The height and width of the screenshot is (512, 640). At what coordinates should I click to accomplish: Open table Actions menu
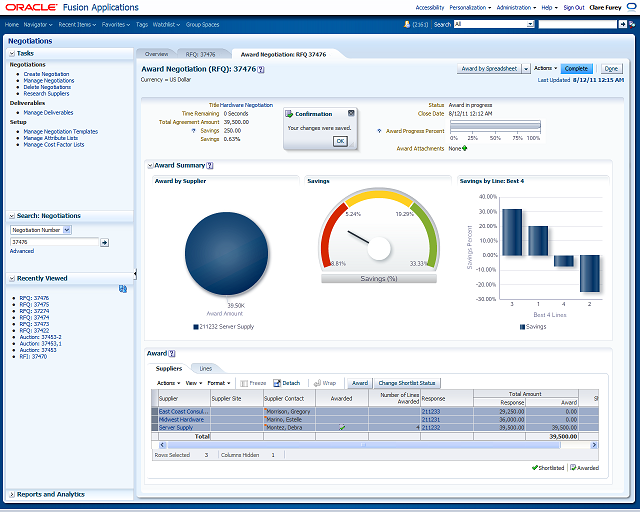[x=169, y=383]
